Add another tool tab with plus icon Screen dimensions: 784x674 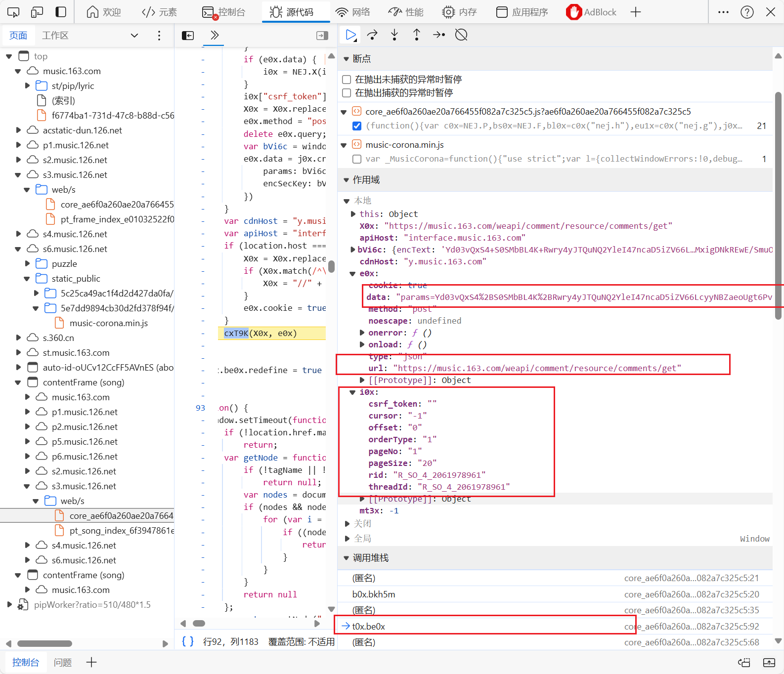pyautogui.click(x=636, y=12)
